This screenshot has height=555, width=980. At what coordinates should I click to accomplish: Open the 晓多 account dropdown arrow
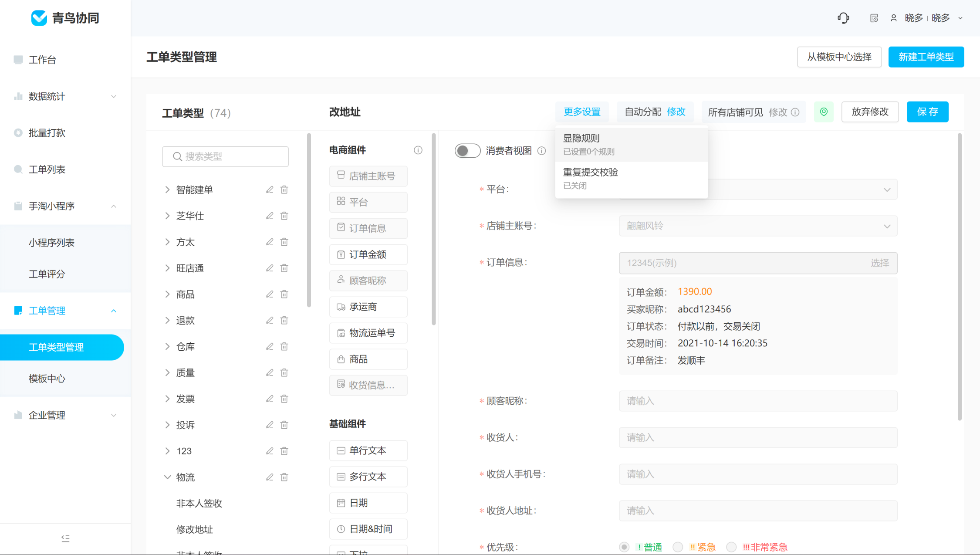(960, 18)
